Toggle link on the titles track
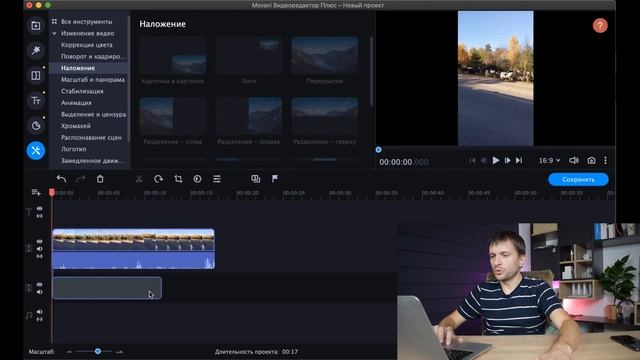This screenshot has width=640, height=360. [x=40, y=216]
